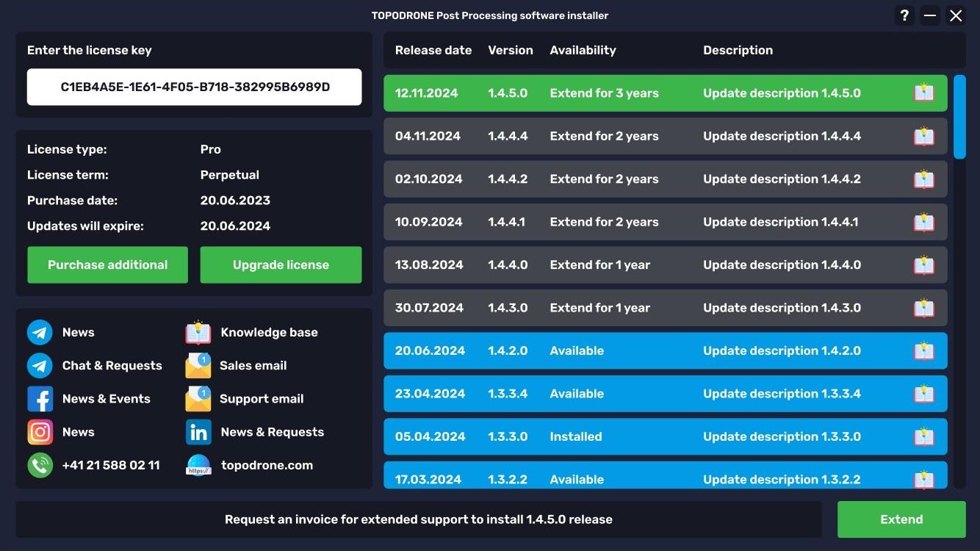The height and width of the screenshot is (551, 980).
Task: Select release row dated 23.04.2024
Action: [666, 394]
